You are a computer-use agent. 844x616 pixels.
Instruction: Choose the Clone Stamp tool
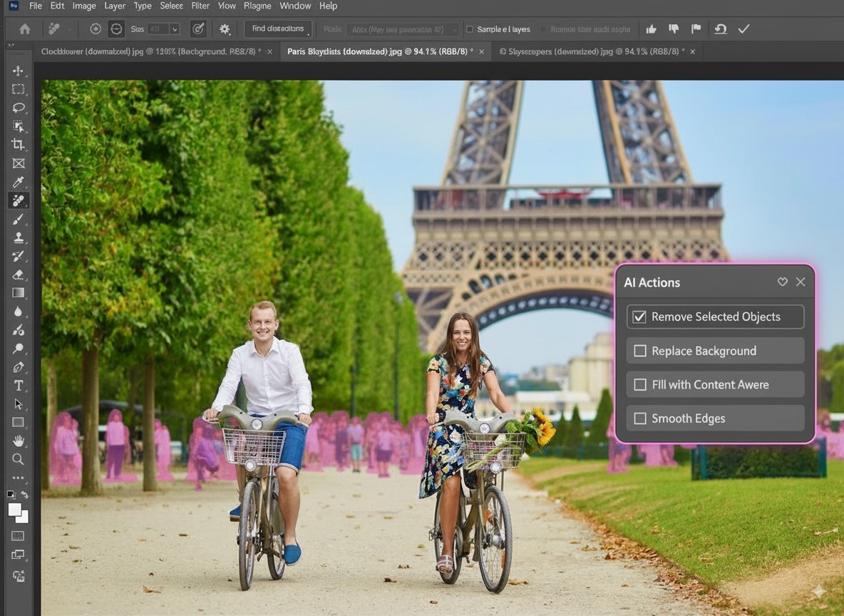click(x=19, y=237)
